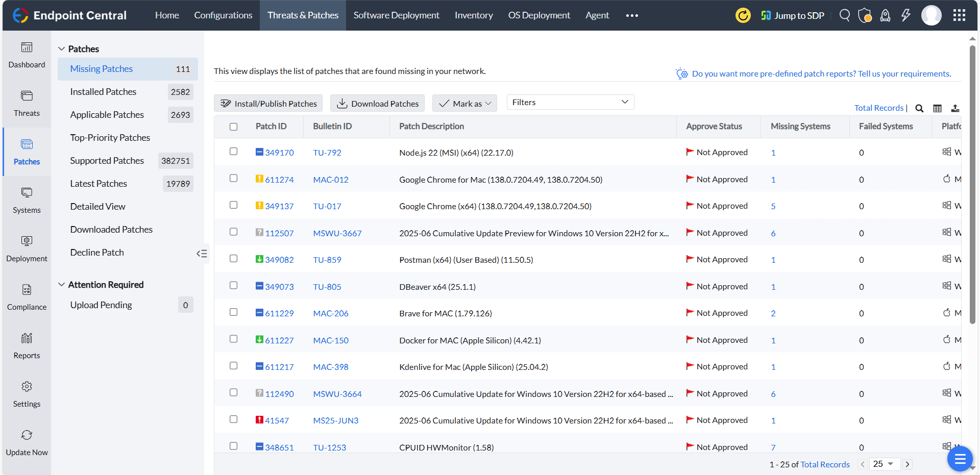Open the apps grid icon in header
Image resolution: width=980 pixels, height=475 pixels.
click(959, 15)
